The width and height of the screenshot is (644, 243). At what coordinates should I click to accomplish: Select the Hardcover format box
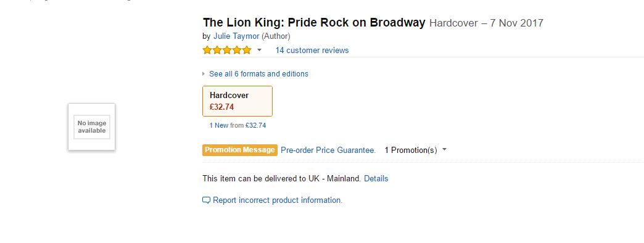click(x=237, y=101)
